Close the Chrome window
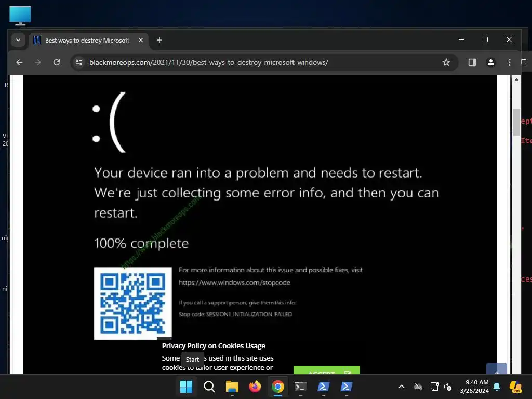The image size is (532, 399). pos(509,39)
